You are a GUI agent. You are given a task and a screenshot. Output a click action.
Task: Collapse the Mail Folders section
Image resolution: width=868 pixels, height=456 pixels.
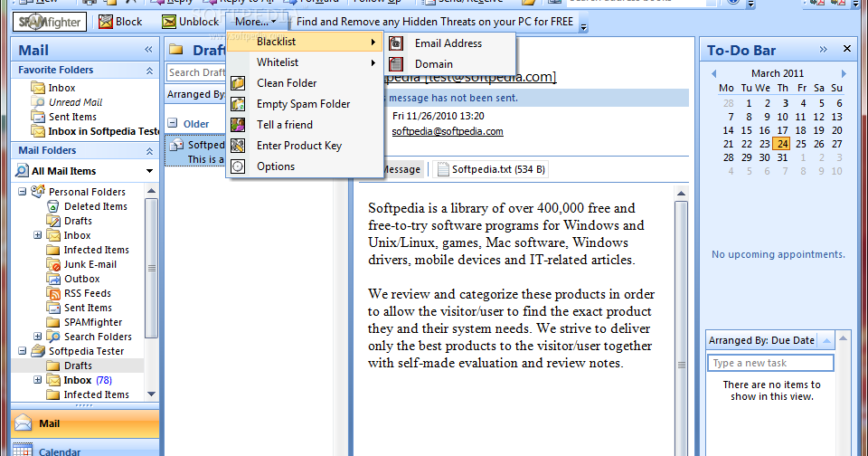(x=149, y=151)
